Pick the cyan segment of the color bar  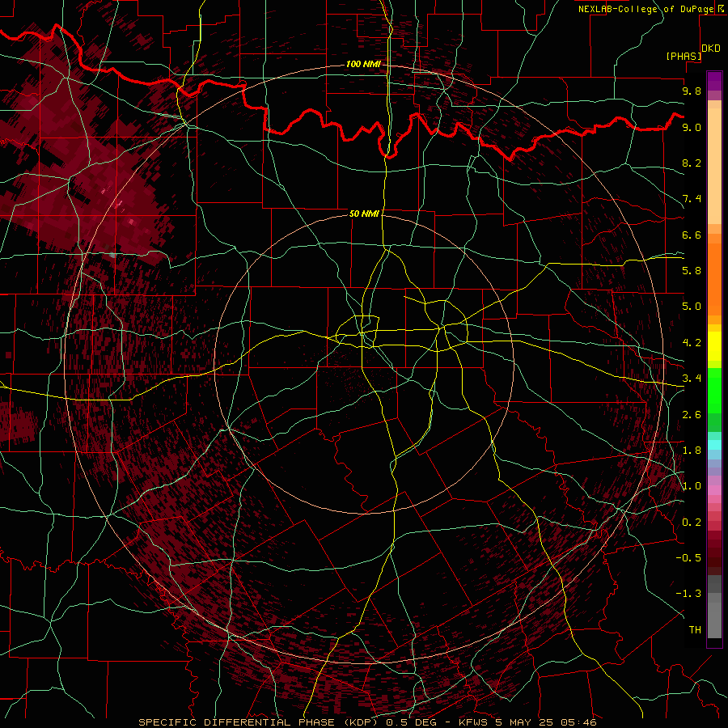(x=714, y=445)
